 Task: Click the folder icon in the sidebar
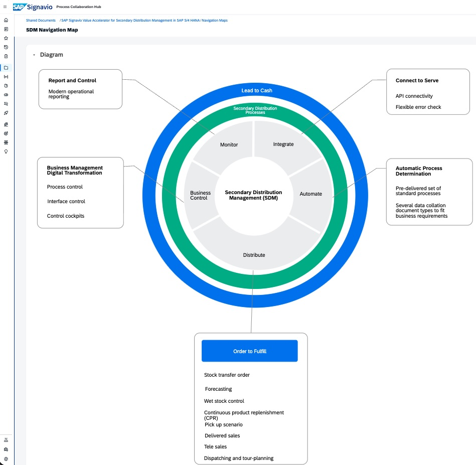point(6,68)
